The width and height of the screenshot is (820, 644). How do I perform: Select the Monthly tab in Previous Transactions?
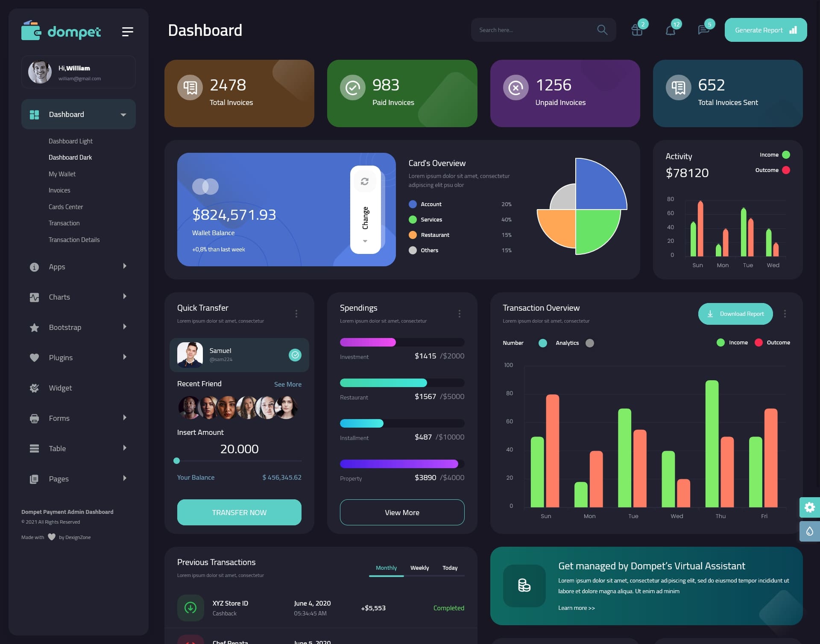(x=386, y=568)
